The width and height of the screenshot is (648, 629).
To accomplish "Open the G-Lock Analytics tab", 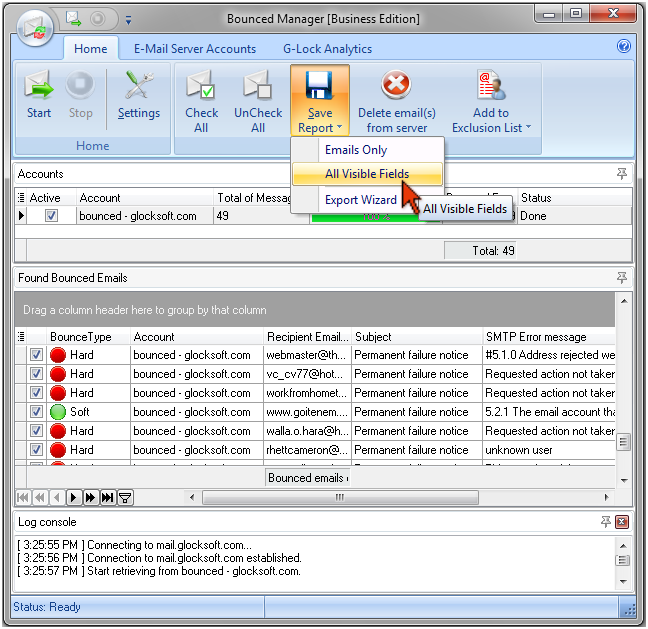I will (327, 49).
